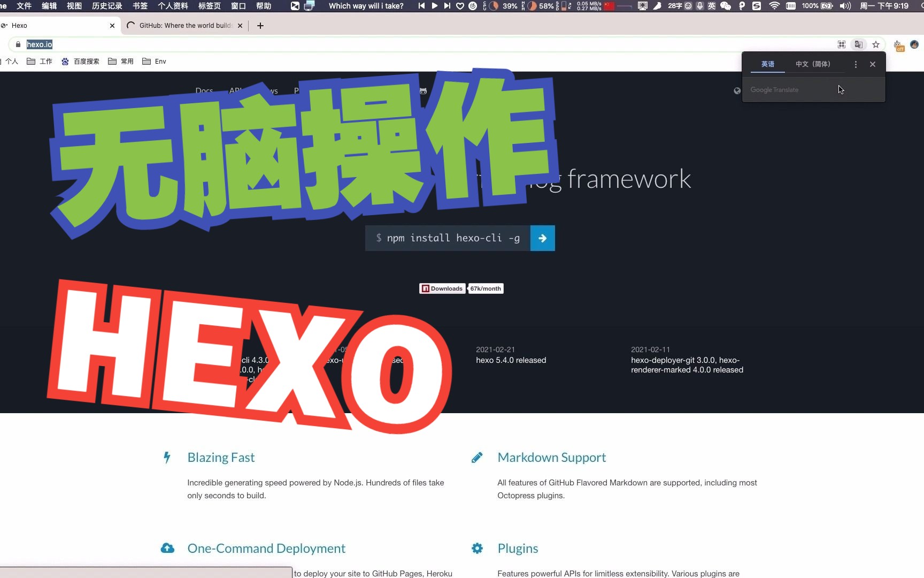The height and width of the screenshot is (578, 924).
Task: Click the lock icon beside hexo.io
Action: click(18, 44)
